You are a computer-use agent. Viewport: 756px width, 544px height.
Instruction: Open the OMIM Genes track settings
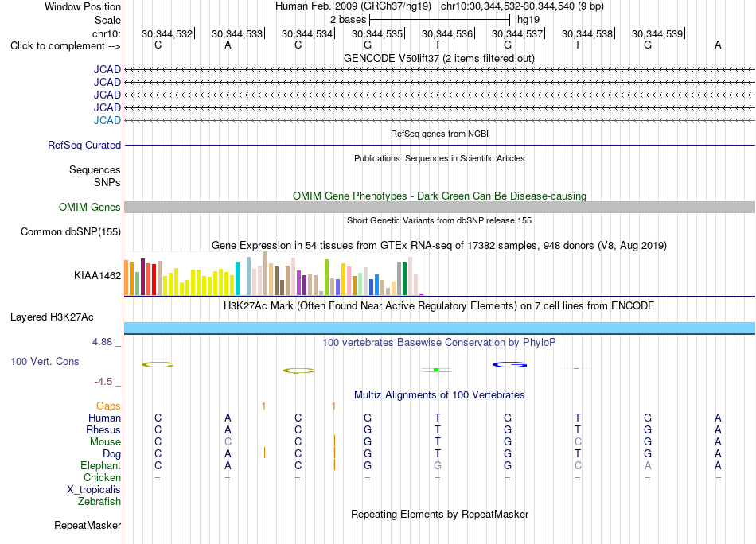(x=89, y=208)
